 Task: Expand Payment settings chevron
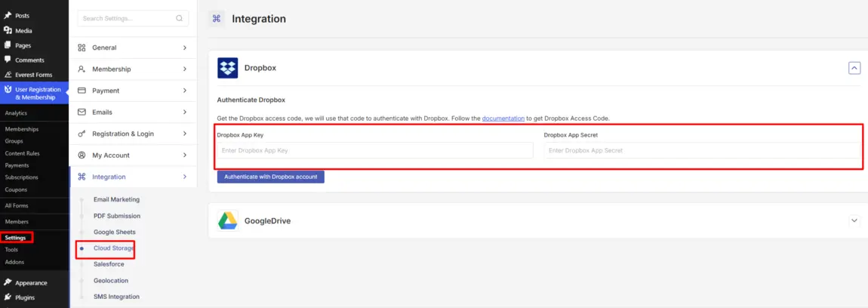click(x=185, y=91)
